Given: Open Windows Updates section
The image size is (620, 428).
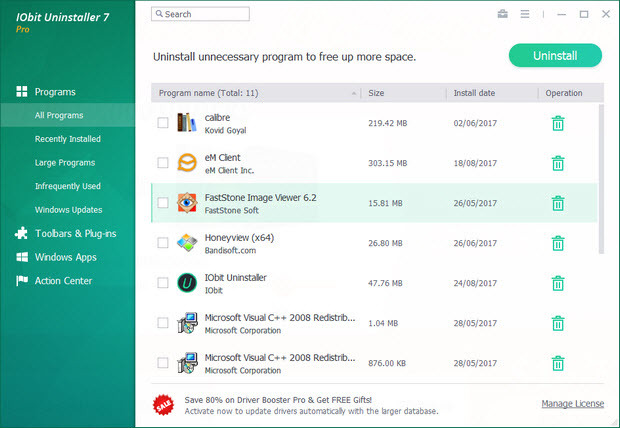Looking at the screenshot, I should click(x=68, y=210).
